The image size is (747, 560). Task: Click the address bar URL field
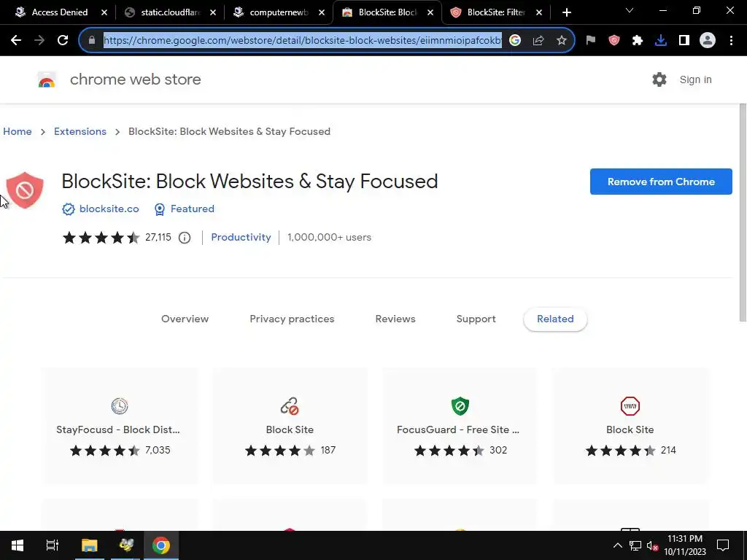click(302, 41)
